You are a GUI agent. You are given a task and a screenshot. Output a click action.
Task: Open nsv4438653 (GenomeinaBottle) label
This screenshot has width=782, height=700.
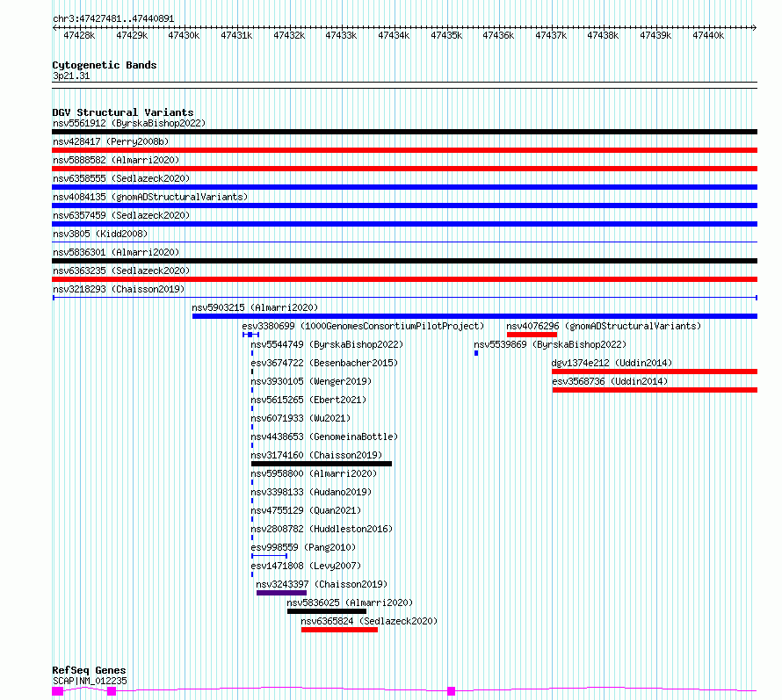point(324,437)
